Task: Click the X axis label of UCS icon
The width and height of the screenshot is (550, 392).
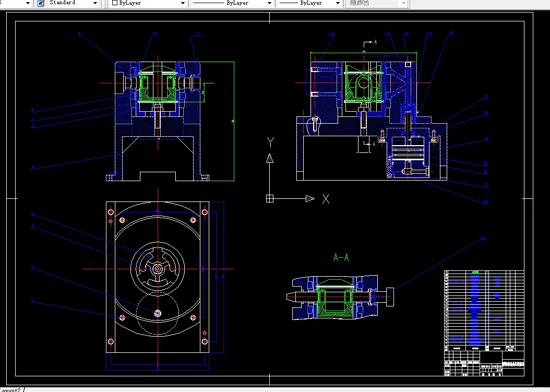Action: (326, 199)
